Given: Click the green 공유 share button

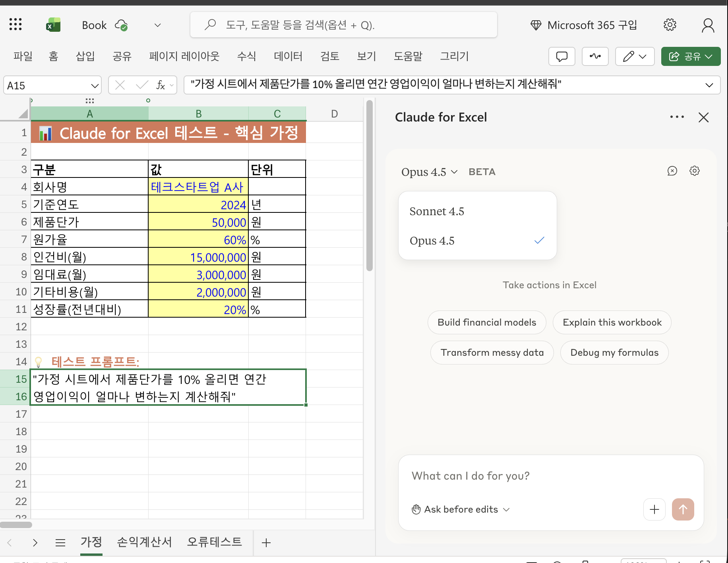Looking at the screenshot, I should [691, 56].
